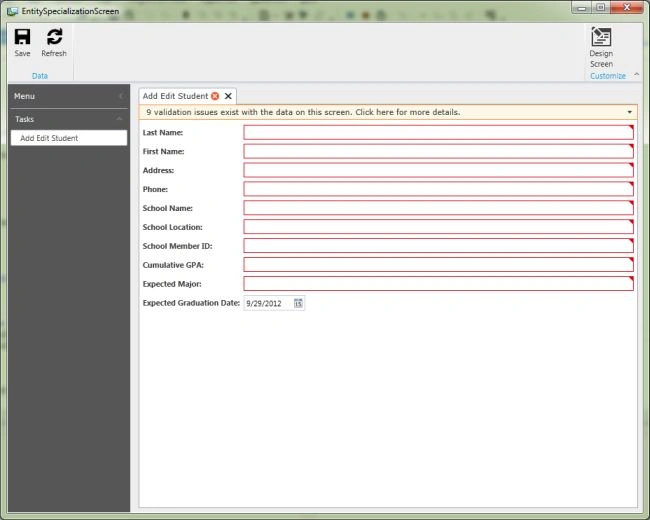Collapse the Tasks group chevron
Screen dimensions: 650x520
tap(119, 119)
